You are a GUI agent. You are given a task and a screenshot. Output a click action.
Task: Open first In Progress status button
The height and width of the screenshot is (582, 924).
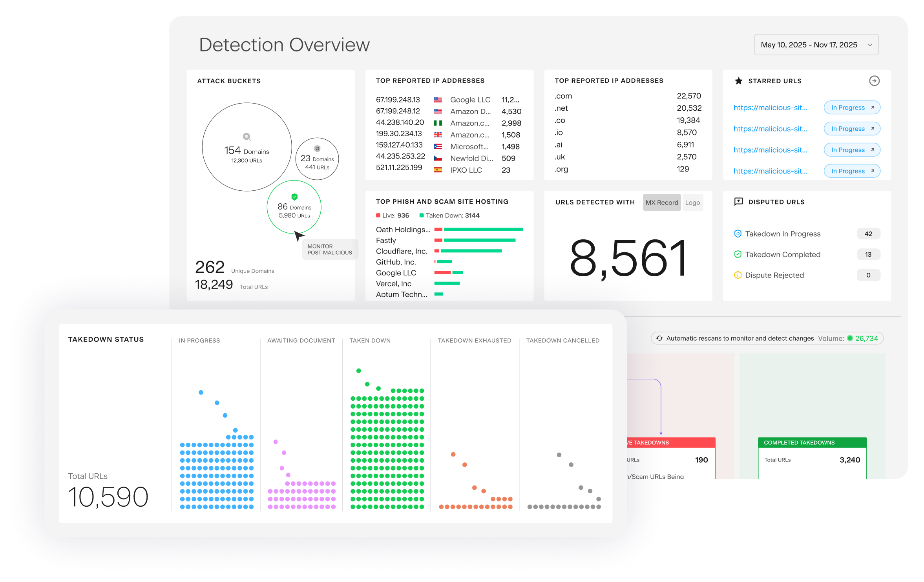point(852,108)
